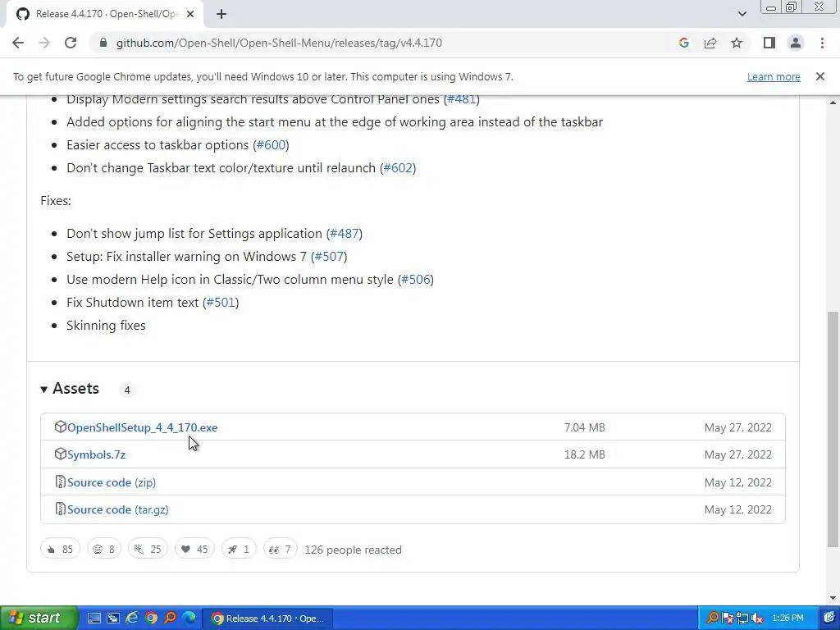Launch Chrome from quick launch
The width and height of the screenshot is (840, 630).
pyautogui.click(x=151, y=619)
